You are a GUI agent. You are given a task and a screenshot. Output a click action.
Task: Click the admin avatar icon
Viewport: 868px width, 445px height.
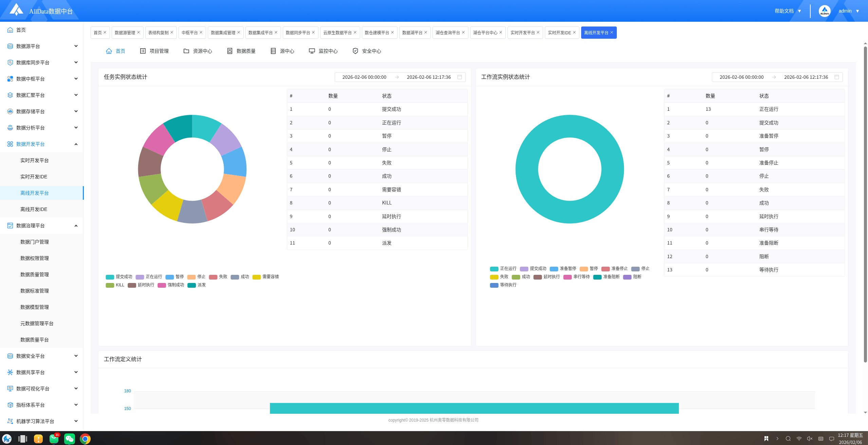825,11
